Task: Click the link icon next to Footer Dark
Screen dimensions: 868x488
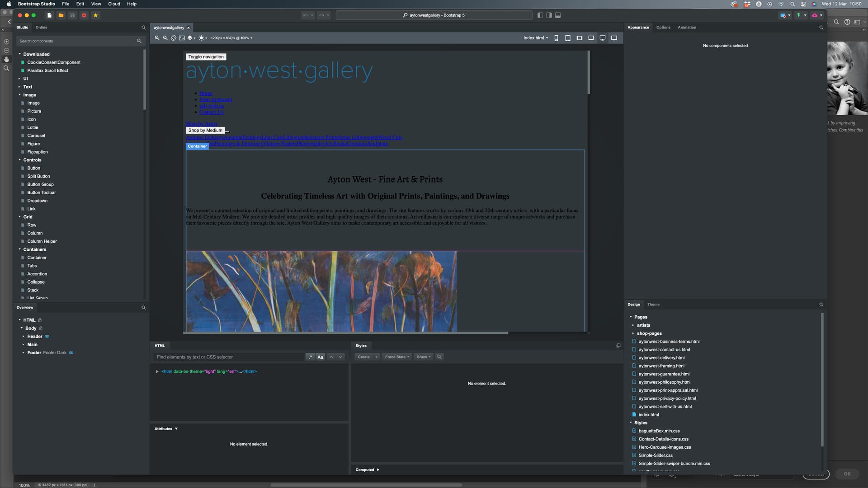Action: pyautogui.click(x=71, y=353)
